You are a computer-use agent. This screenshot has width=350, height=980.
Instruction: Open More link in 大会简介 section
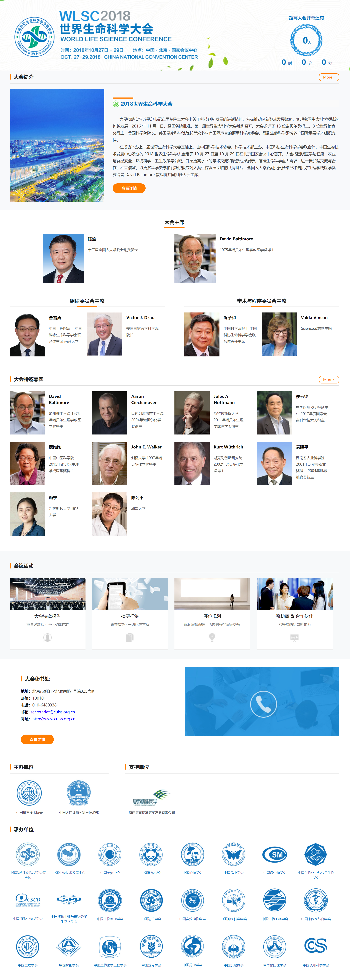(x=329, y=77)
